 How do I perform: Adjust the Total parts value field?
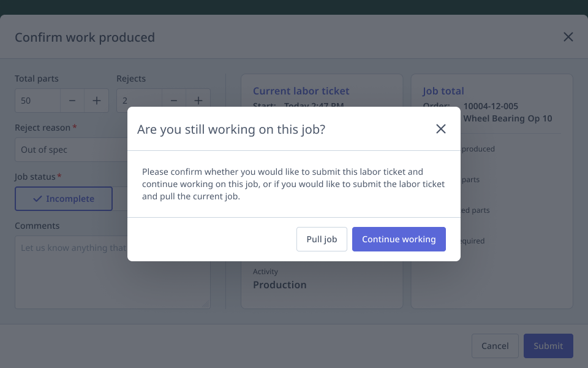click(37, 100)
